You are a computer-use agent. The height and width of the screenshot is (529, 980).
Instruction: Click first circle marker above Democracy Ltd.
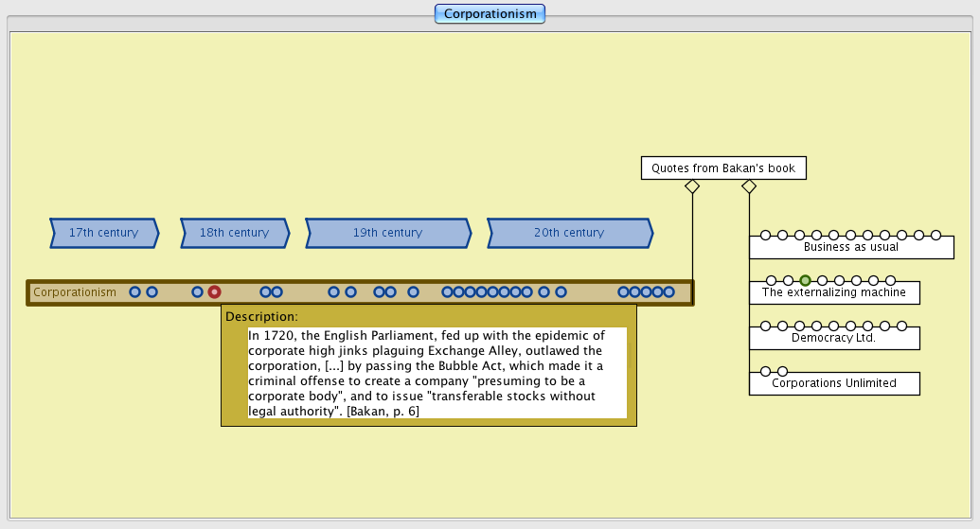(x=765, y=326)
